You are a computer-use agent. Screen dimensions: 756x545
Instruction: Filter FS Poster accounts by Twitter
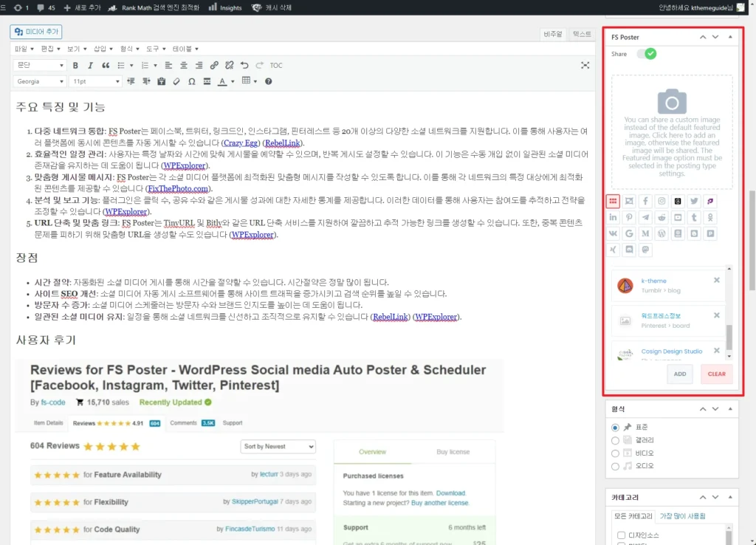(694, 201)
